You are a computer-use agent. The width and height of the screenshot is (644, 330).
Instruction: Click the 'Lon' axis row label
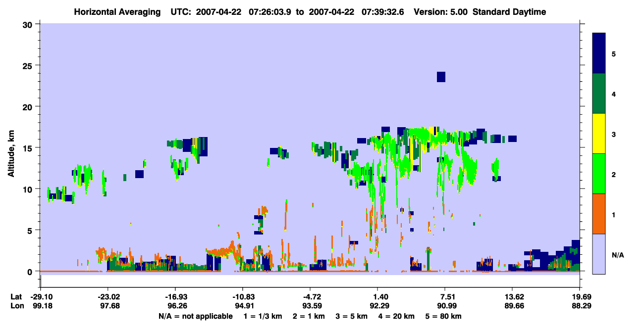coord(16,306)
